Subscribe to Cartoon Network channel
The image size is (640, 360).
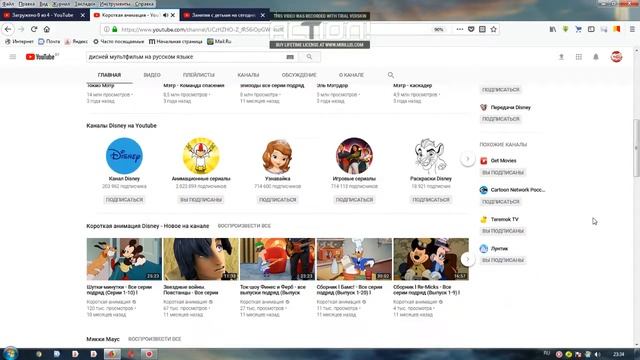click(x=501, y=202)
